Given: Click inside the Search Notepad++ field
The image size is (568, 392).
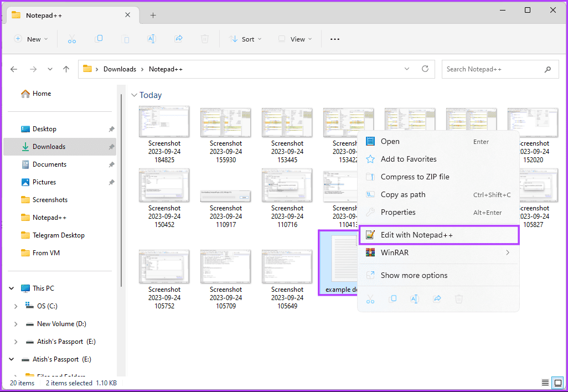Looking at the screenshot, I should [x=493, y=69].
